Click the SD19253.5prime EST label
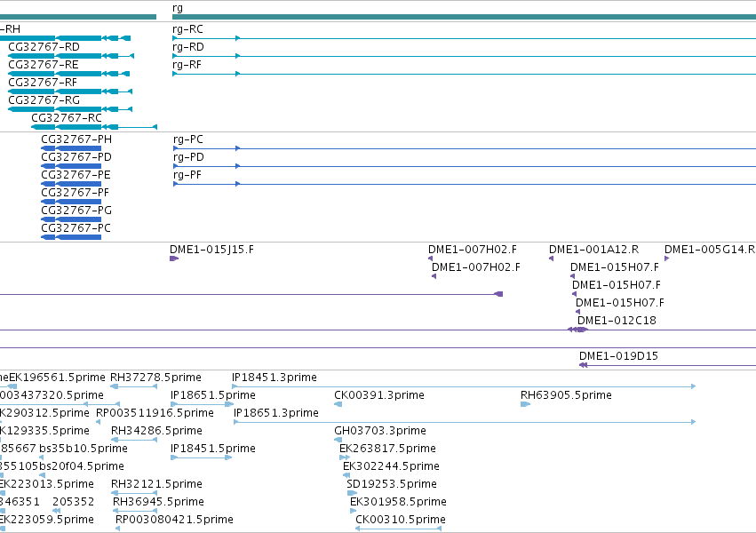756x533 pixels. click(392, 484)
